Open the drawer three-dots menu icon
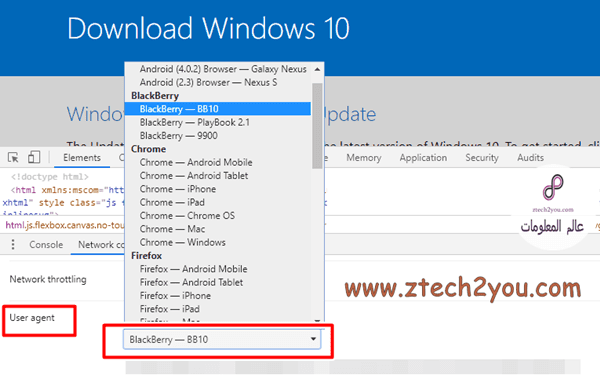This screenshot has height=378, width=600. point(13,244)
